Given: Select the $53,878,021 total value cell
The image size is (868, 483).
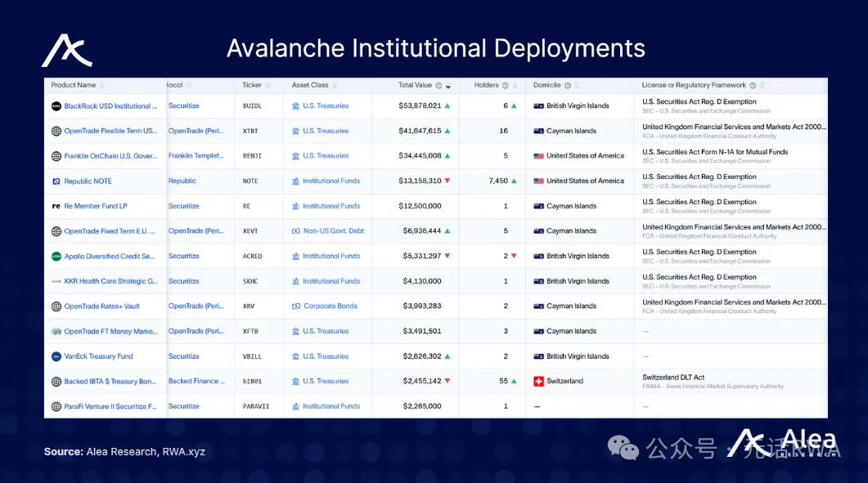Looking at the screenshot, I should pyautogui.click(x=420, y=105).
